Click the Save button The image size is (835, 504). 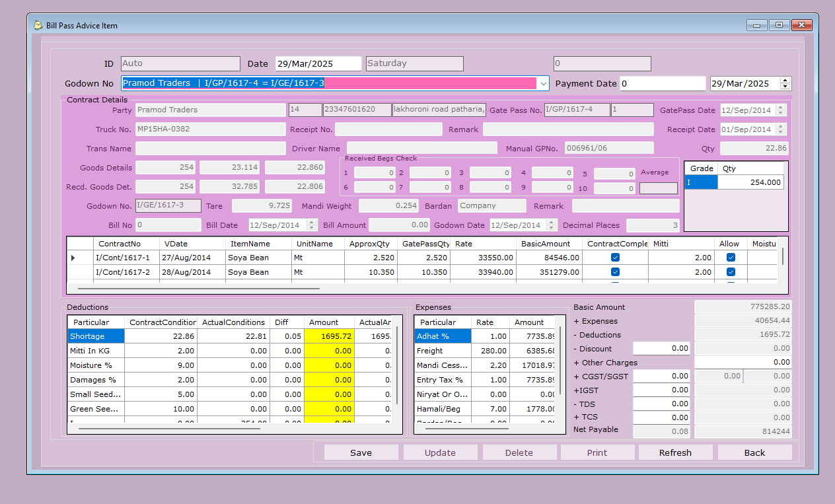coord(361,452)
